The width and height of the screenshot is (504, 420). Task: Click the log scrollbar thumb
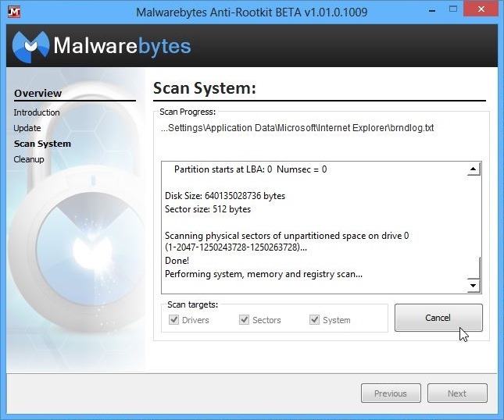(x=474, y=268)
